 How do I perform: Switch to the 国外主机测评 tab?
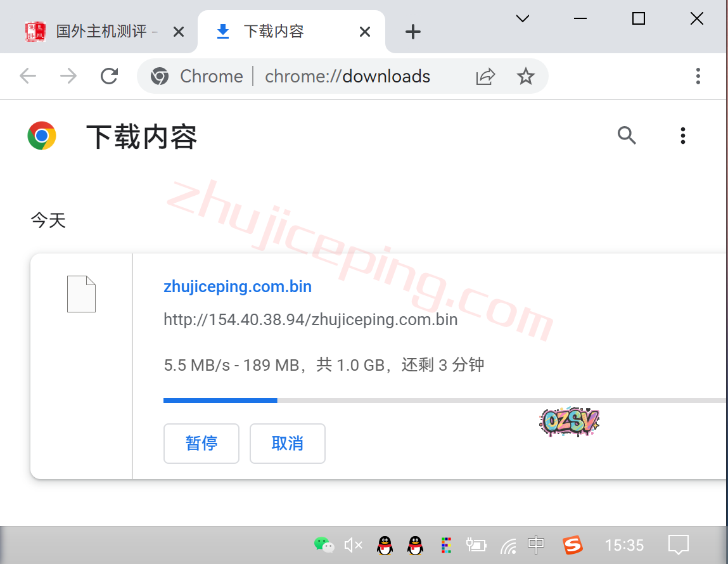tap(101, 32)
